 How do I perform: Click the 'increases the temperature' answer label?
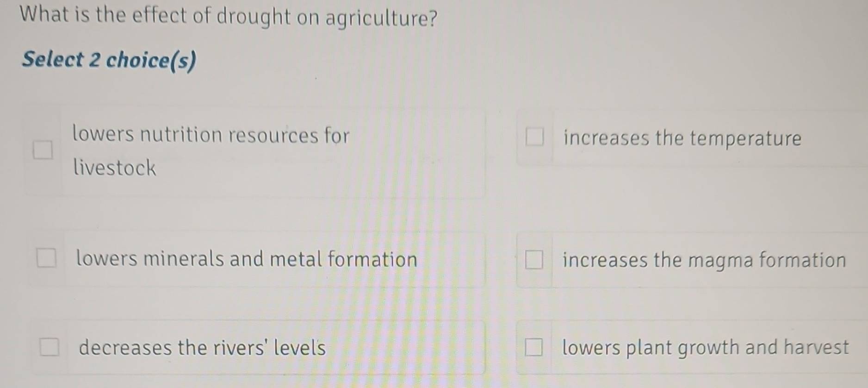pos(682,138)
